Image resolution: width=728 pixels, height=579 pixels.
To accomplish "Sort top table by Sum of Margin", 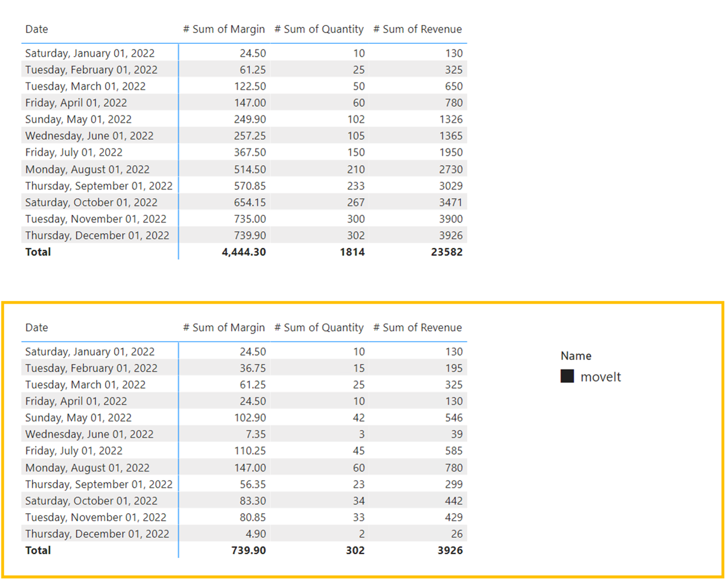I will pyautogui.click(x=224, y=29).
